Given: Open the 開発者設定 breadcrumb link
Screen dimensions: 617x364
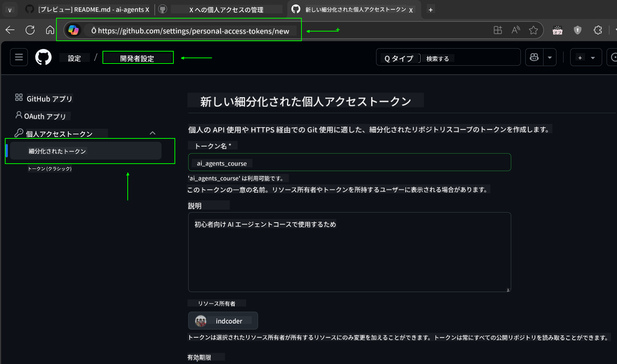Looking at the screenshot, I should click(137, 58).
